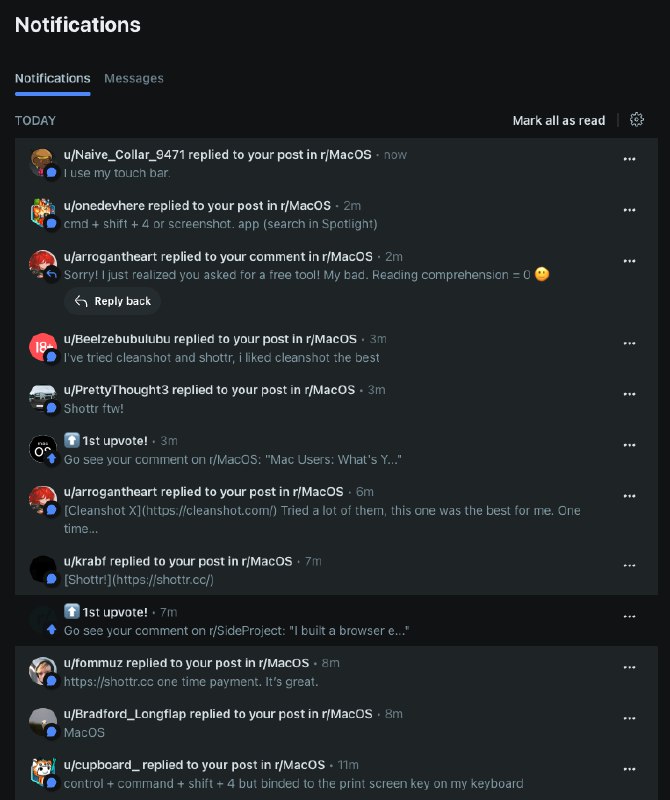Click u/arrogantheart avatar on comment reply
This screenshot has height=800, width=670.
(43, 265)
